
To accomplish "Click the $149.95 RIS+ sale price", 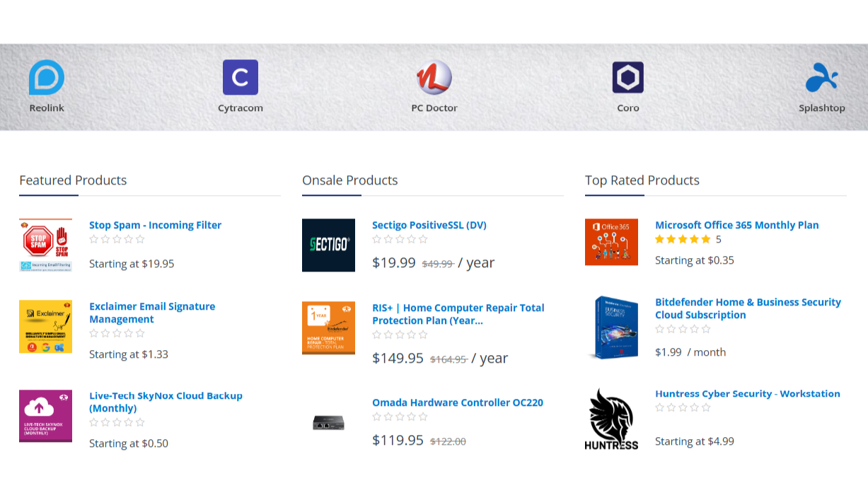I will (x=398, y=358).
